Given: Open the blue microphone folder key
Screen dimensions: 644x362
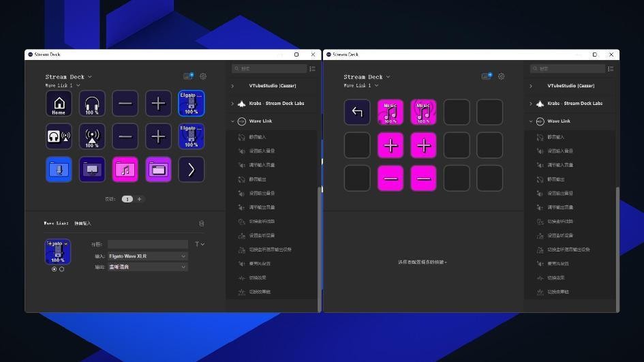Looking at the screenshot, I should click(x=59, y=169).
